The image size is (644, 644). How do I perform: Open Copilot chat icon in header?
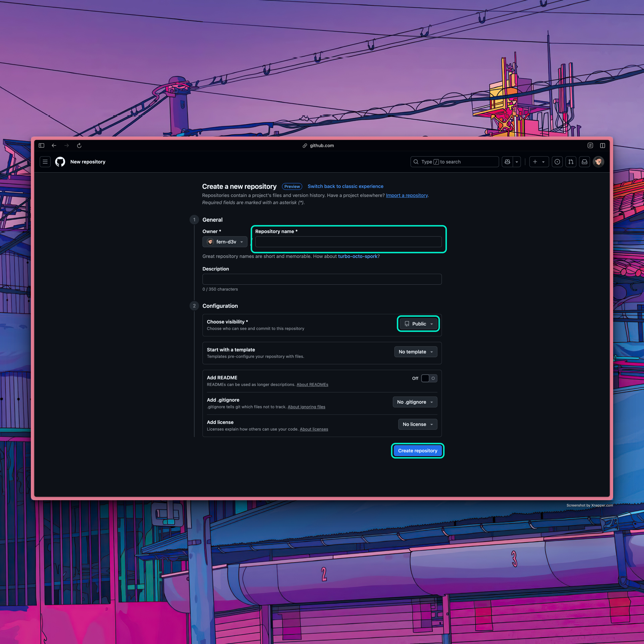pyautogui.click(x=507, y=162)
